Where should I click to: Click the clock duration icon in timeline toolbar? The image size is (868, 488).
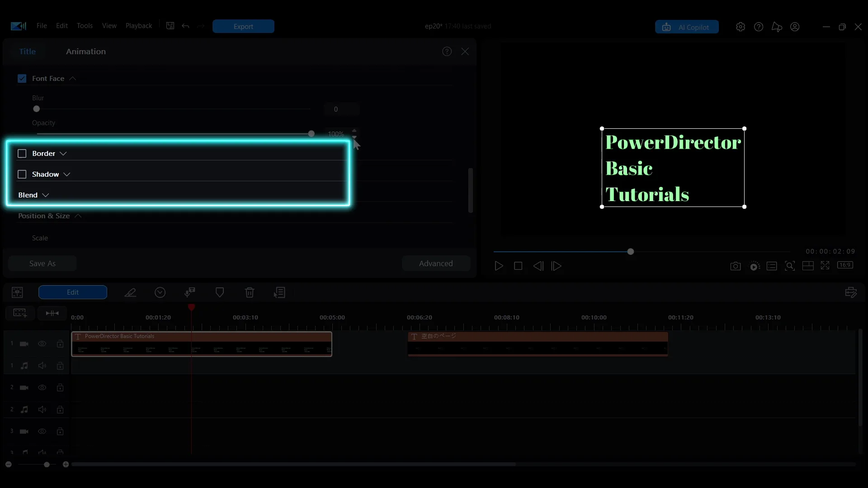tap(160, 292)
